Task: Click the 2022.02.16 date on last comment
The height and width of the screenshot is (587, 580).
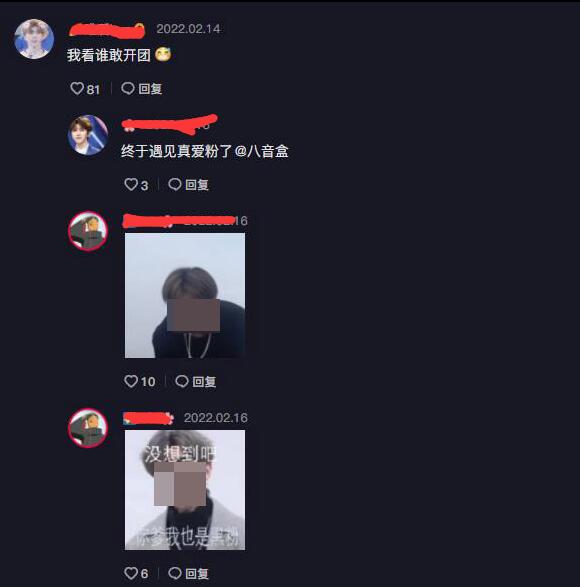Action: [216, 418]
